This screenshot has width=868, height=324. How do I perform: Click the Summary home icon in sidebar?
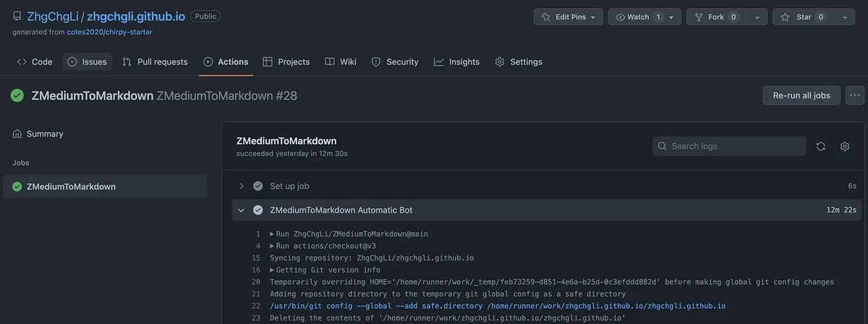(17, 134)
